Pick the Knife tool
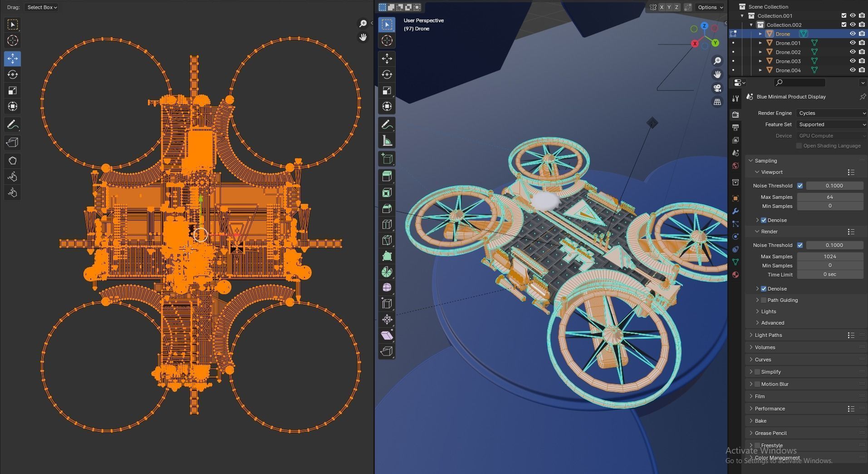Image resolution: width=868 pixels, height=474 pixels. [x=387, y=240]
